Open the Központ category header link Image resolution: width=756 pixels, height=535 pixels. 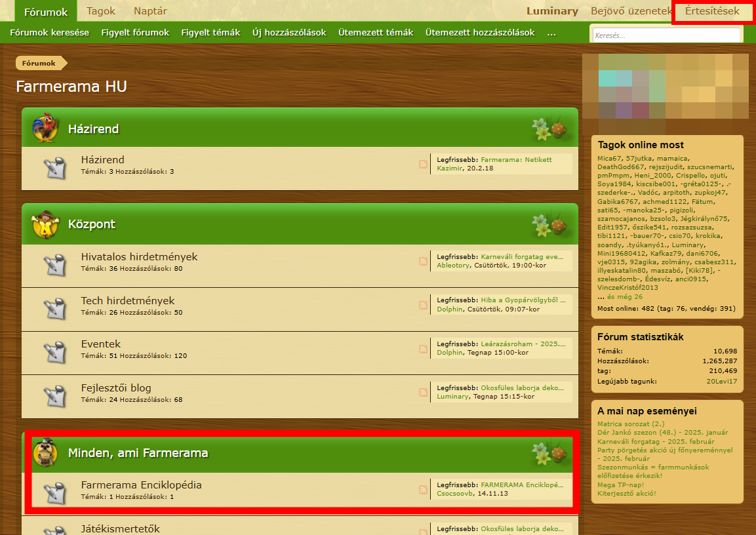[x=92, y=224]
